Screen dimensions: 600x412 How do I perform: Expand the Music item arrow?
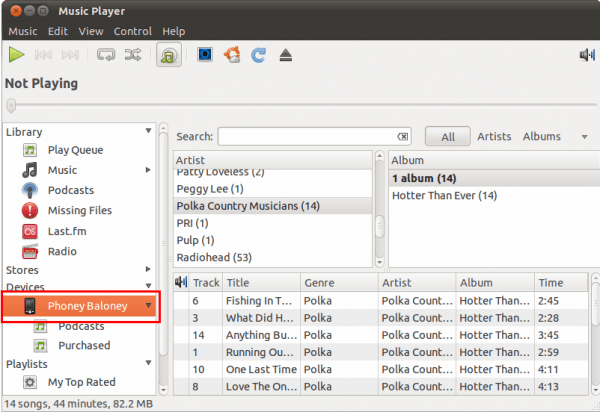[148, 170]
